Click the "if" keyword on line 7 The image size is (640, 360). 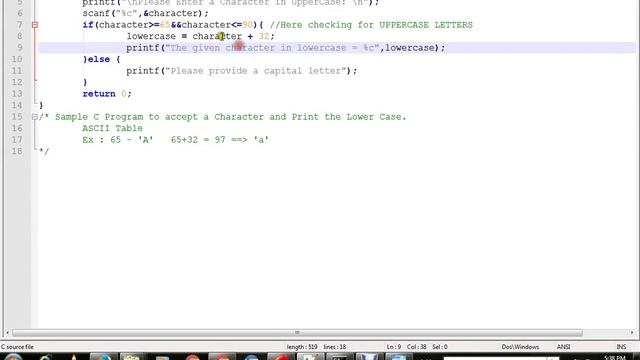88,25
